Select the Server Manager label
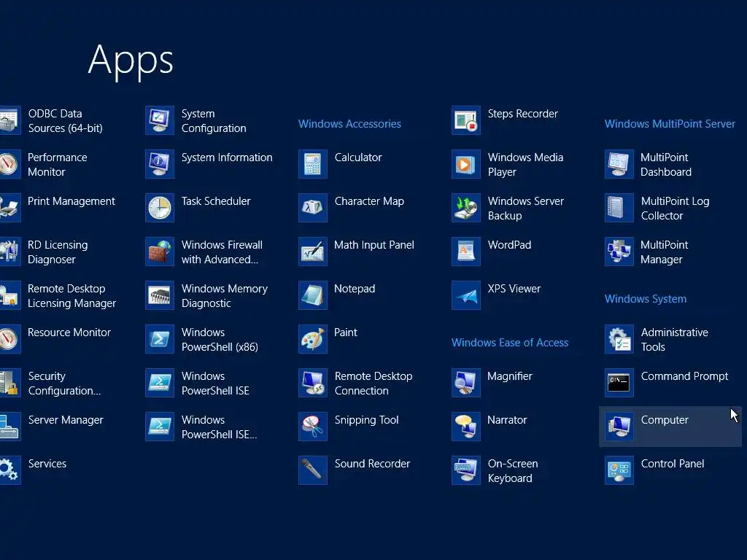Screen dimensions: 747x560 tap(66, 420)
